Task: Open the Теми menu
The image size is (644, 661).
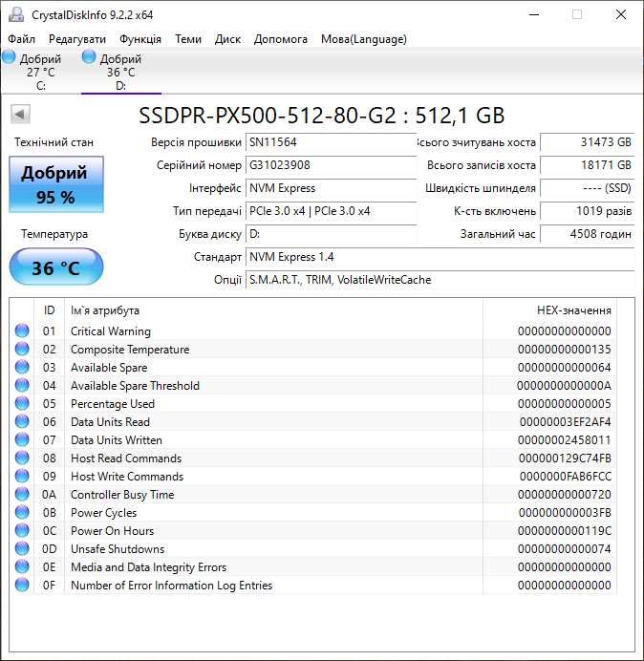Action: pos(188,39)
